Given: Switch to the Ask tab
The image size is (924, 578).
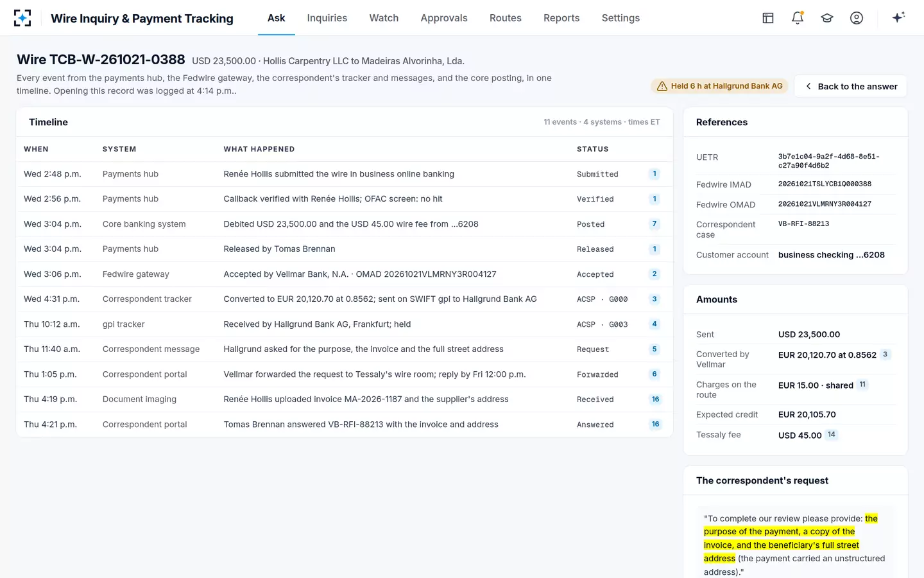Looking at the screenshot, I should [x=276, y=18].
